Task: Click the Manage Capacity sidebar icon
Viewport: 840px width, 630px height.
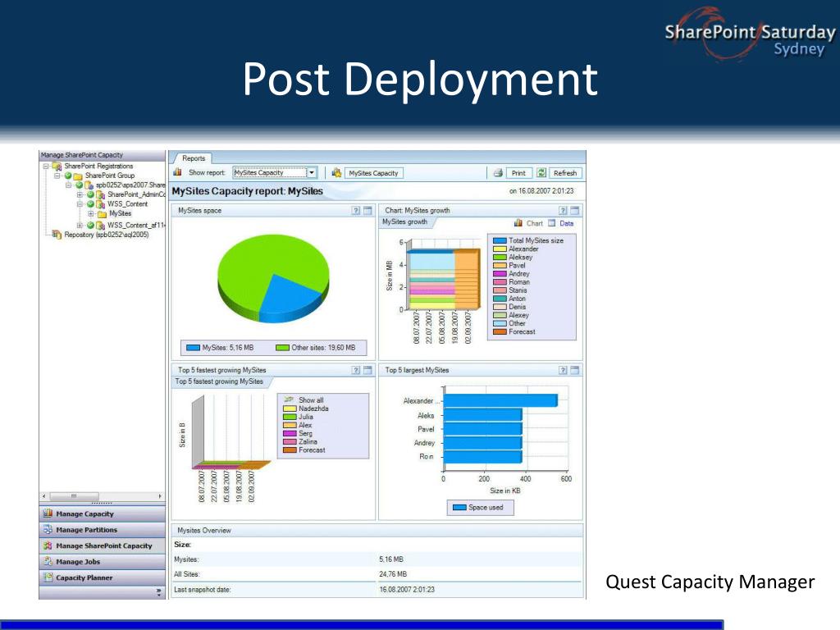Action: click(48, 514)
